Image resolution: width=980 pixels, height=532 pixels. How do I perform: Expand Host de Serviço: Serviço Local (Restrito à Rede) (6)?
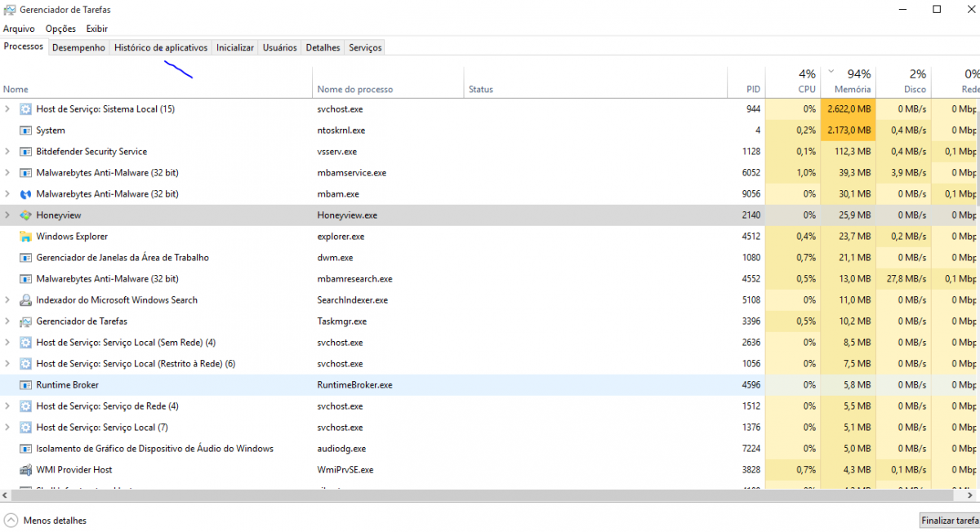[7, 364]
